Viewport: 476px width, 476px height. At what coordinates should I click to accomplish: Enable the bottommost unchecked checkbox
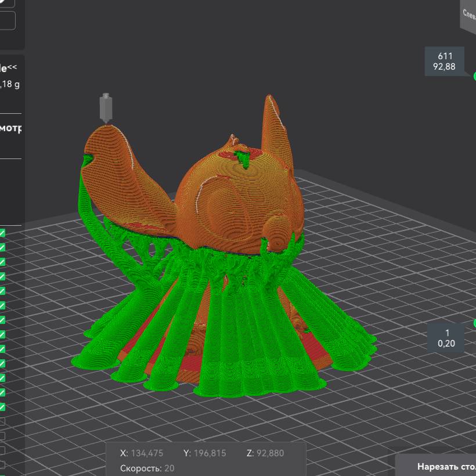[x=2, y=465]
